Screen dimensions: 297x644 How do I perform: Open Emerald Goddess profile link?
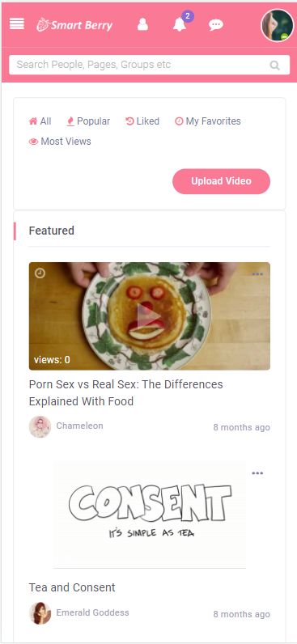coord(92,612)
